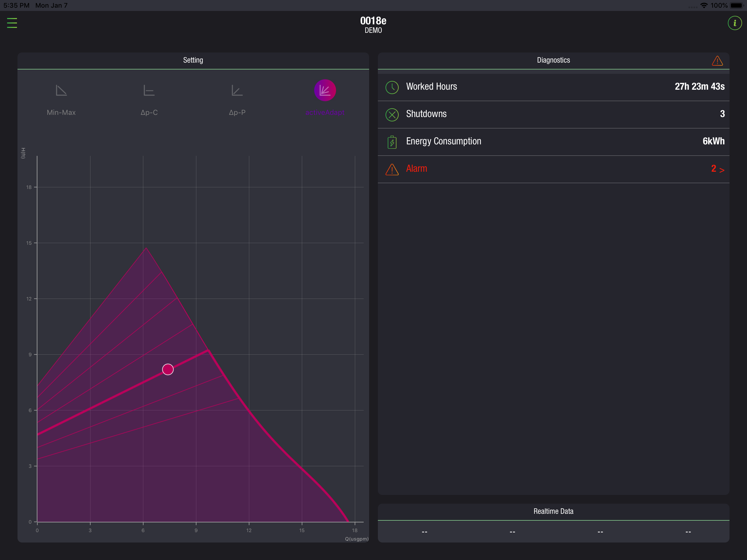Viewport: 747px width, 560px height.
Task: Click the Mon Jan 7 date
Action: click(51, 5)
